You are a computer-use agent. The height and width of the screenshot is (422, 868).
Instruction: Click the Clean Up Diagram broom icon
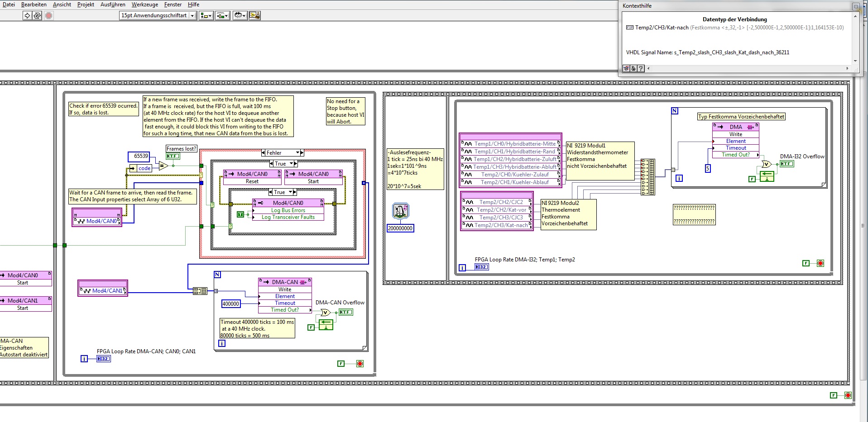click(254, 15)
